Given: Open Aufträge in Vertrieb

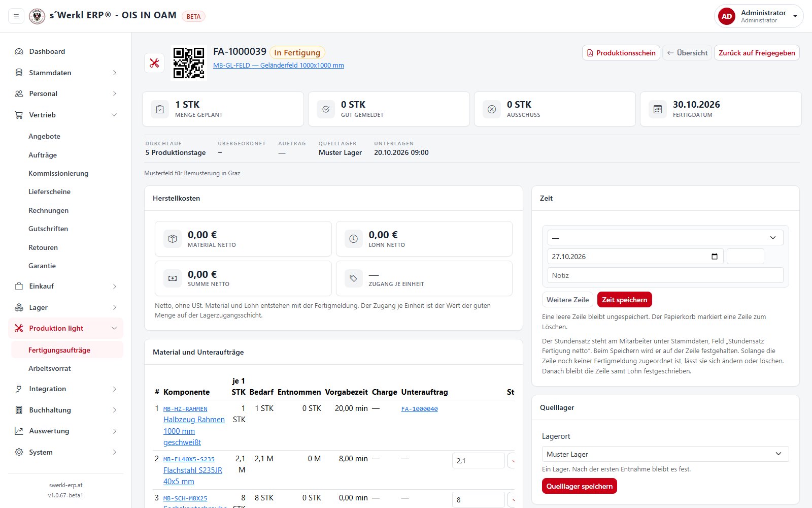Looking at the screenshot, I should click(x=67, y=155).
